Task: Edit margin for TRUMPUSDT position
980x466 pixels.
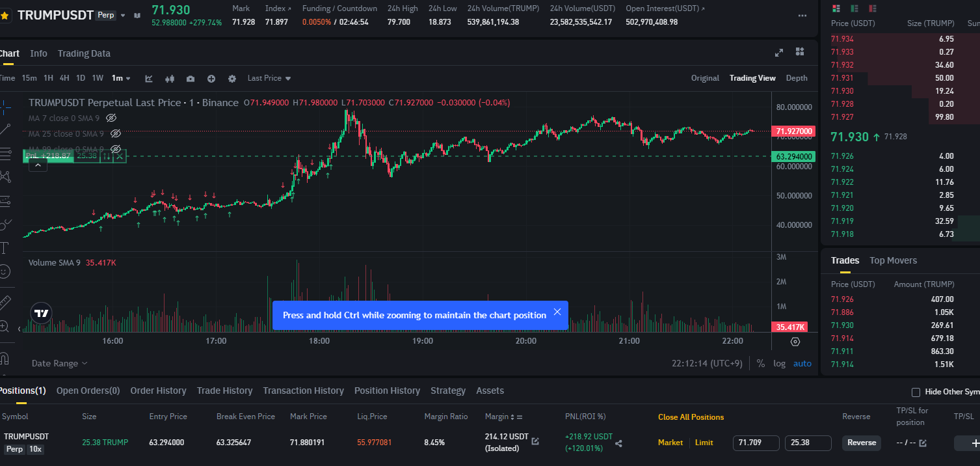Action: click(535, 441)
